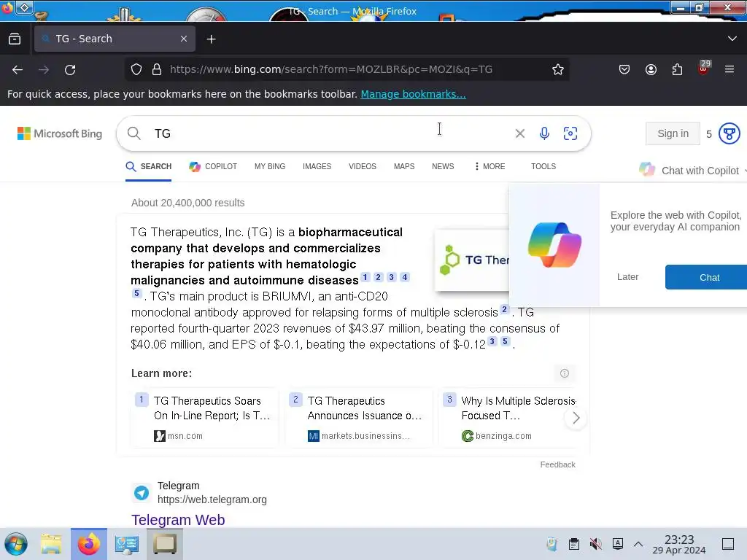Open the Extensions puzzle icon
747x560 pixels.
677,69
